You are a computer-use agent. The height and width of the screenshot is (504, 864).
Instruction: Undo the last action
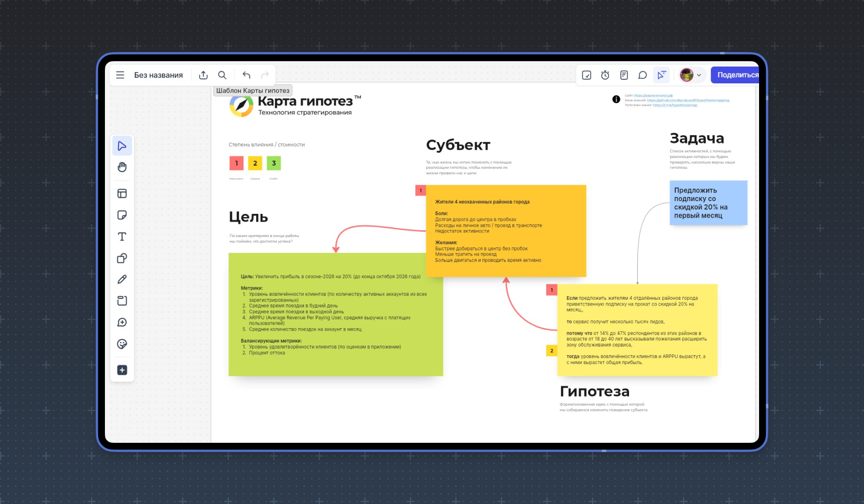(246, 75)
